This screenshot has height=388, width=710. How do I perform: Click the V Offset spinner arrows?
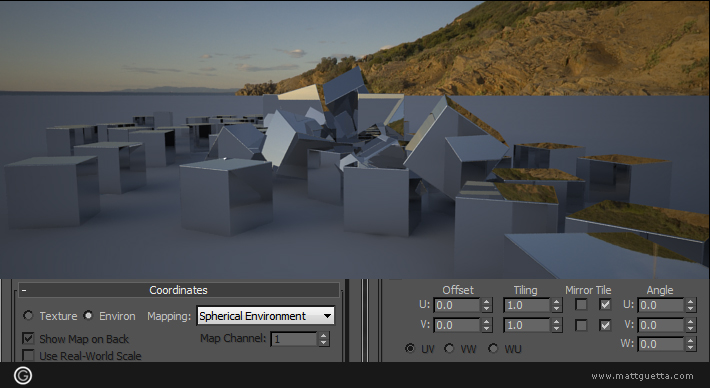(x=486, y=325)
